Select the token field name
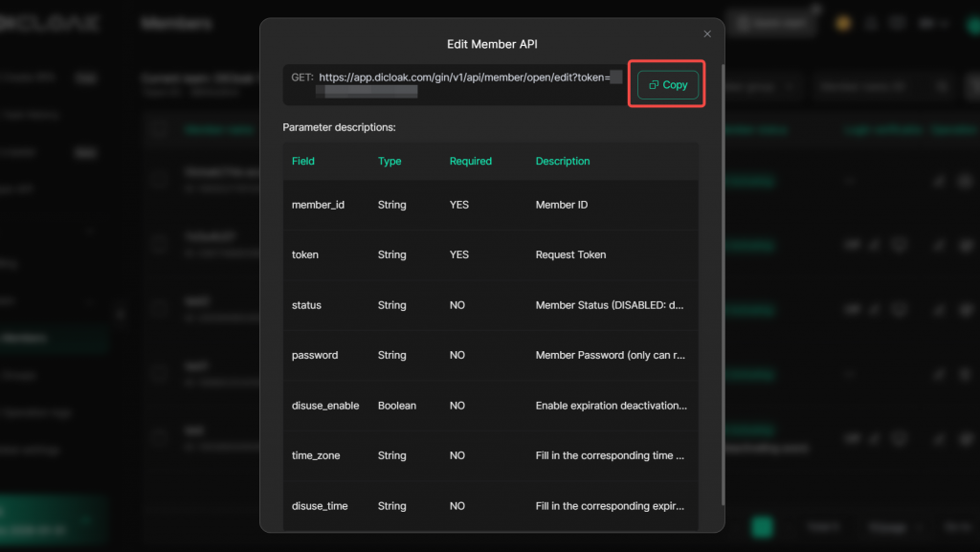This screenshot has width=980, height=552. tap(305, 254)
